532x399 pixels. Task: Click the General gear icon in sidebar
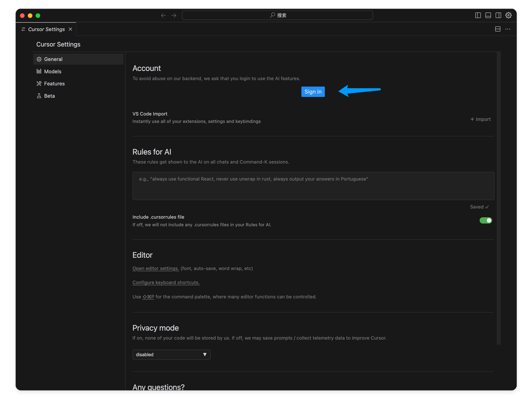(39, 59)
